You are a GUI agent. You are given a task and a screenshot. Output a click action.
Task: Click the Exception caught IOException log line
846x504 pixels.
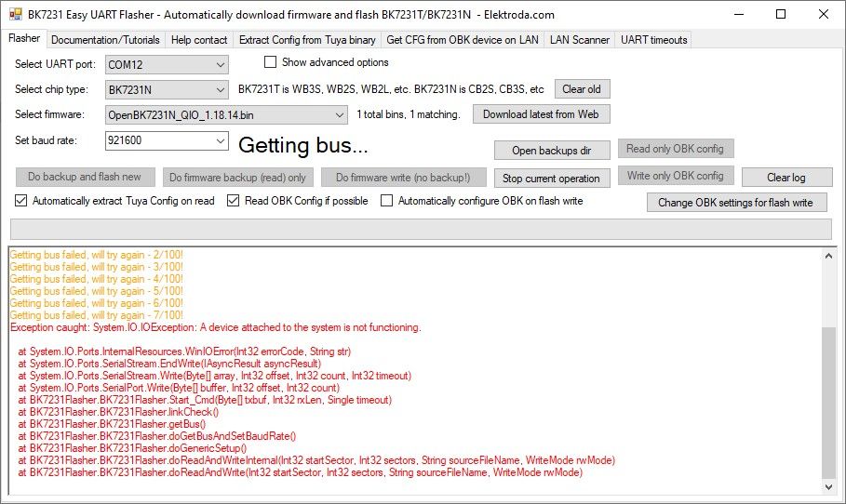tap(215, 327)
